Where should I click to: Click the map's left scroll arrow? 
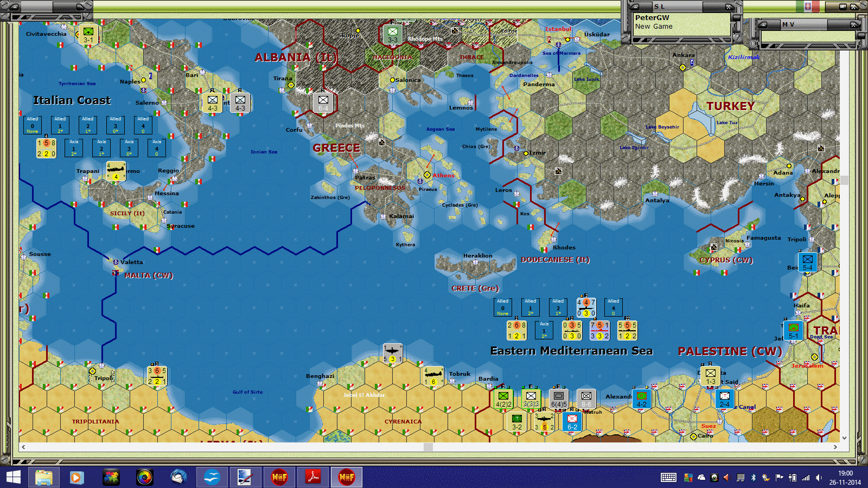point(23,447)
